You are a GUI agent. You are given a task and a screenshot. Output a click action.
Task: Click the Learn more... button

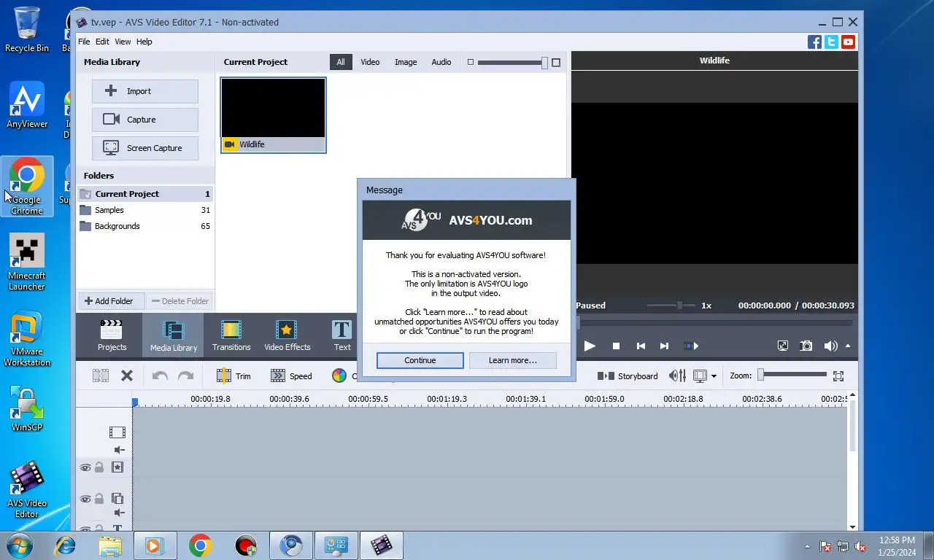point(512,360)
